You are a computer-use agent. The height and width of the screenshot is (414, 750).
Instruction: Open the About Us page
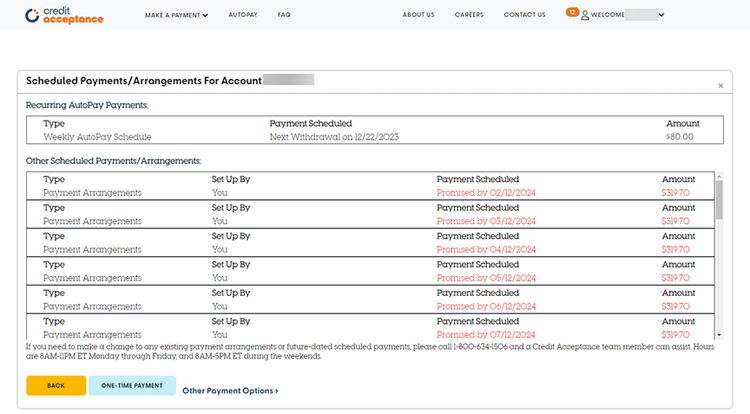click(418, 15)
